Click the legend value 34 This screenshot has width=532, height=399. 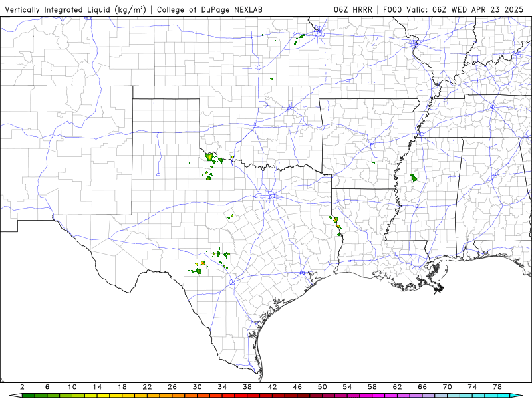[x=222, y=387]
